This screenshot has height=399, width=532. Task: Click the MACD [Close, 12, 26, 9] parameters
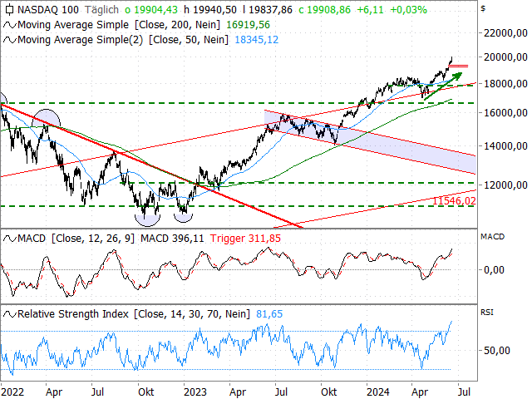pos(92,239)
